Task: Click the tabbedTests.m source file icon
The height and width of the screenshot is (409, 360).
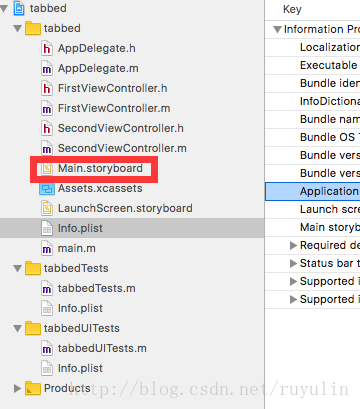Action: pyautogui.click(x=47, y=288)
